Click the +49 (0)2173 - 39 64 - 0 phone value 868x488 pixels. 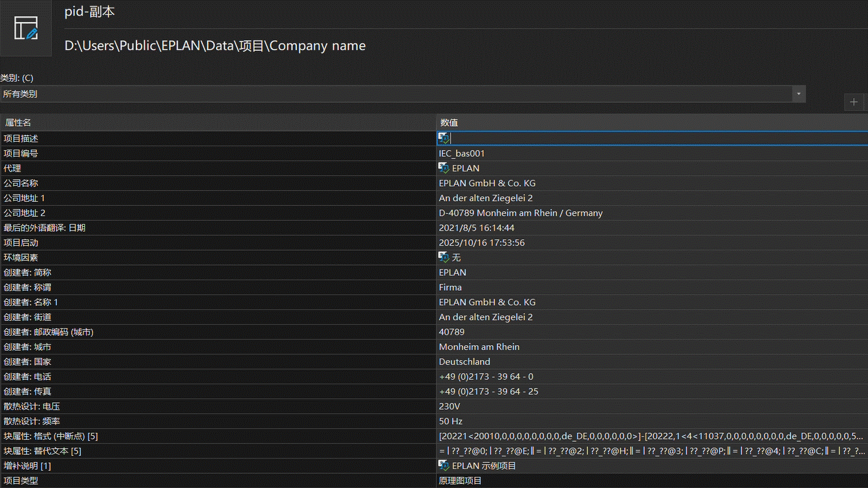(486, 376)
